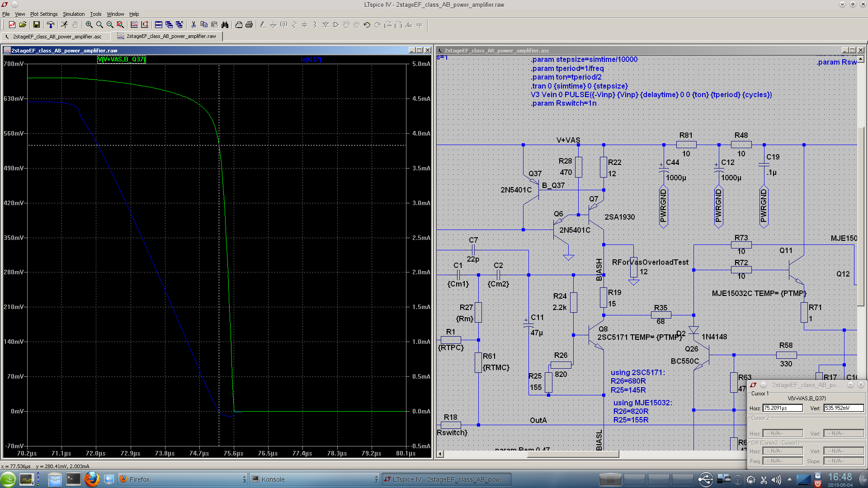
Task: Open a file using the Open icon
Action: (23, 25)
